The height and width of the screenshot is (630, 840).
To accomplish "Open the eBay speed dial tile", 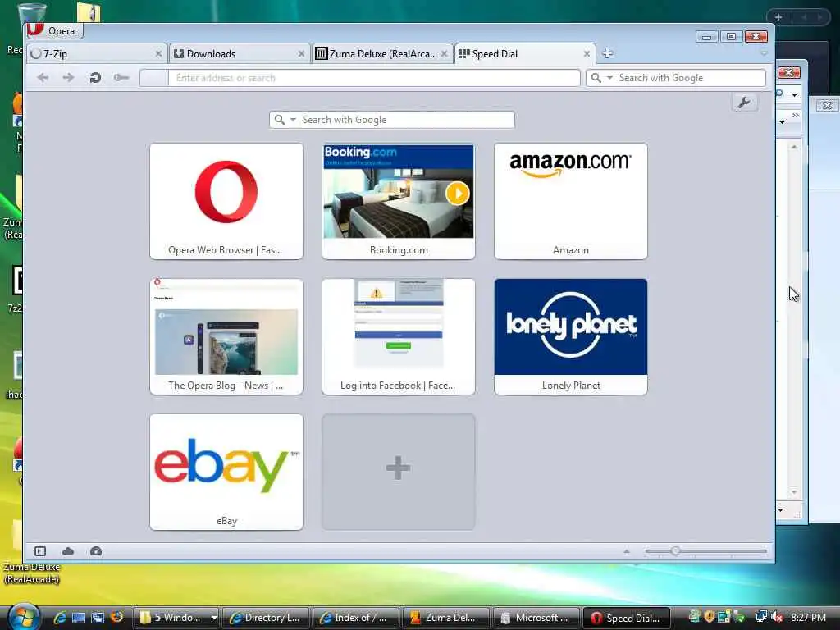I will click(x=226, y=472).
